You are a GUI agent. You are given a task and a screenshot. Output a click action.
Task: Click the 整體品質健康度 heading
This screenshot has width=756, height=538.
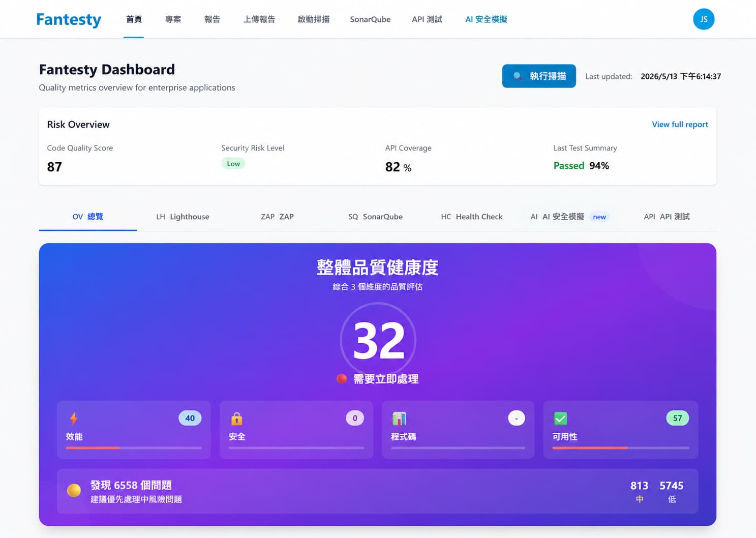377,267
